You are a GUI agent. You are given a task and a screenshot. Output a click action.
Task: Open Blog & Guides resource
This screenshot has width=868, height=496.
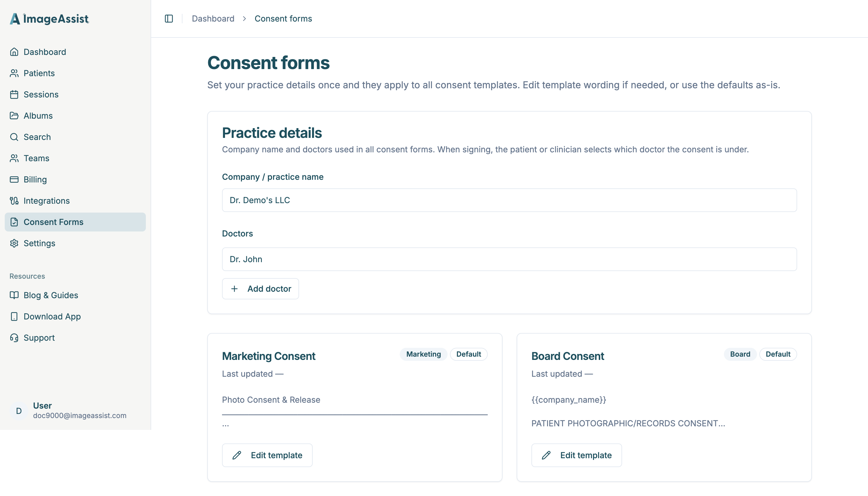pyautogui.click(x=50, y=295)
